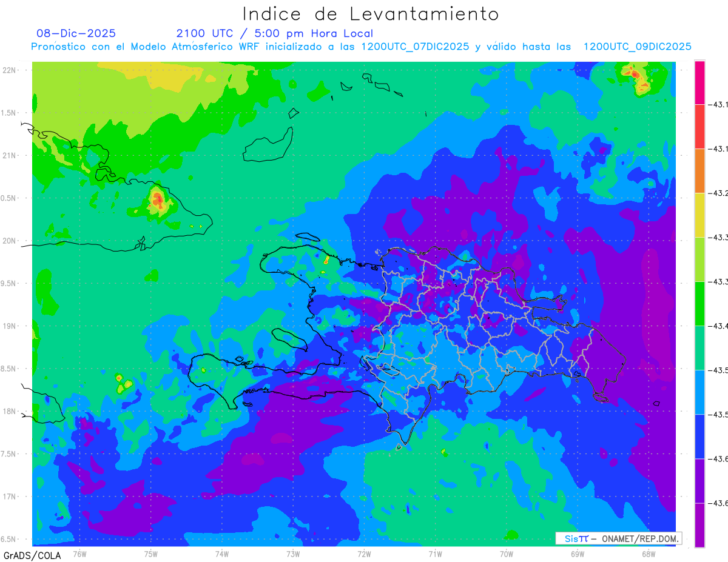The width and height of the screenshot is (728, 562).
Task: Click the "Pronostico con el Modelo Atmosferico WRF" line
Action: [x=361, y=47]
